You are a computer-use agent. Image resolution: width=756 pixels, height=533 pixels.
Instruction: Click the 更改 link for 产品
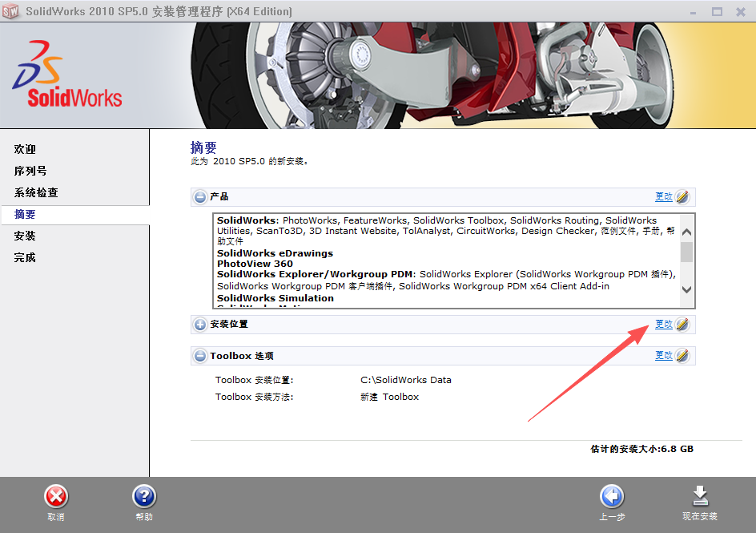662,196
